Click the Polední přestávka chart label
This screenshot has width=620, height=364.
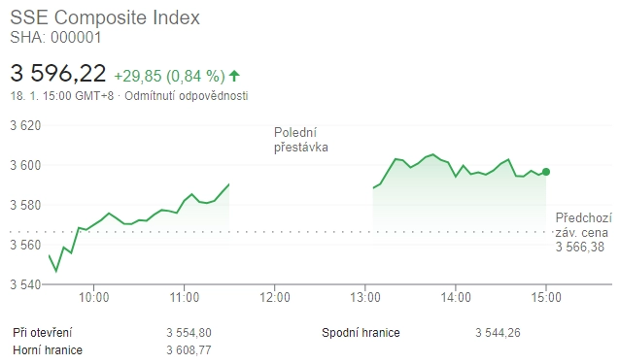tap(301, 140)
